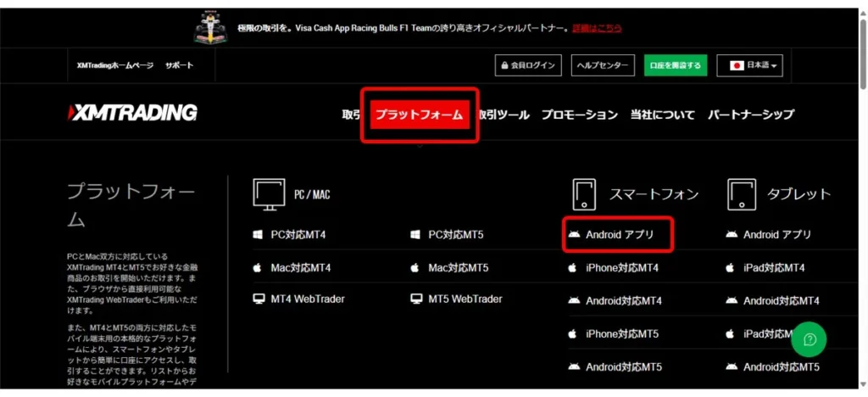Click the green 口座を開設する button
Screen dimensions: 868x397
(x=676, y=65)
